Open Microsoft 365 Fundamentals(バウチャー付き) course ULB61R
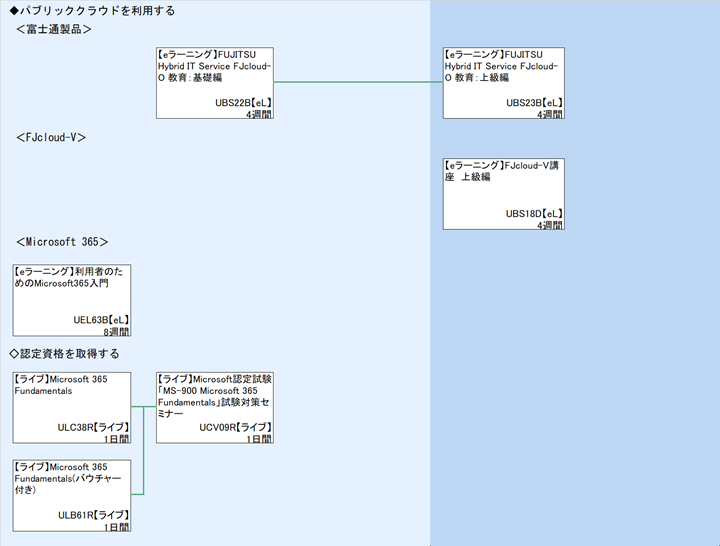The image size is (720, 546). [x=72, y=496]
